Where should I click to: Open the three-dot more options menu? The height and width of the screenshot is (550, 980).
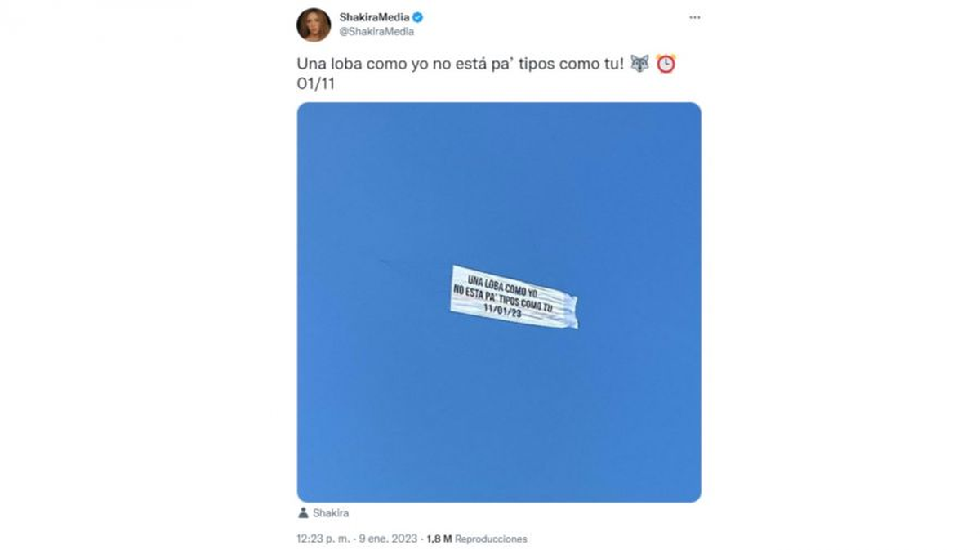tap(694, 17)
